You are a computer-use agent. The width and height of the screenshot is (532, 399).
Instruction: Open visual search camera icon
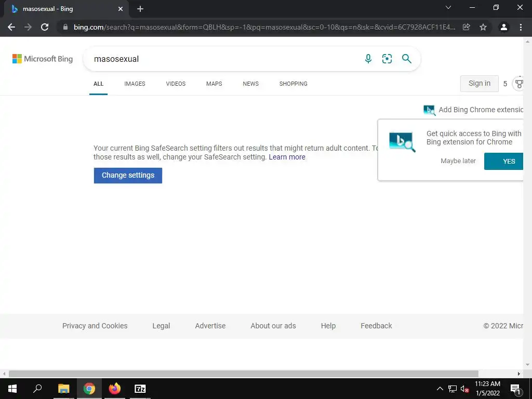[387, 59]
